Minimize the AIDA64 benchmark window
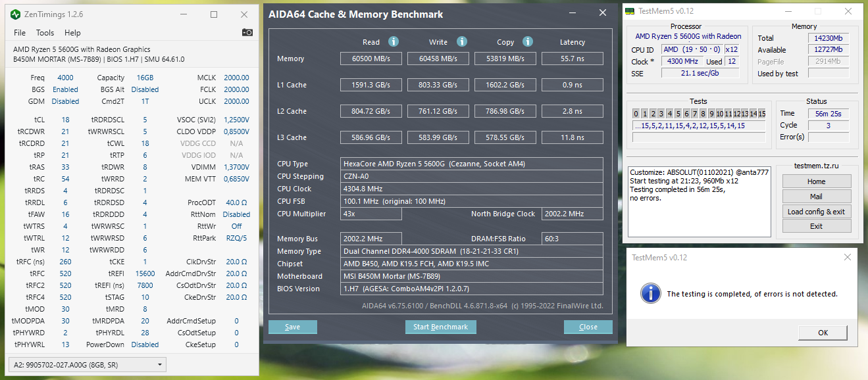Screen dimensions: 868x380 click(574, 12)
